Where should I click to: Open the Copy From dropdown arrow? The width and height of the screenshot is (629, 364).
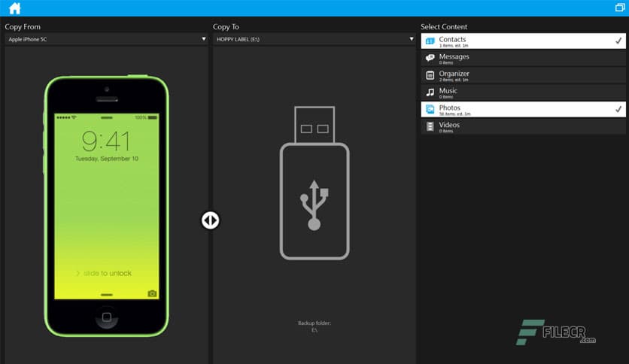coord(204,39)
